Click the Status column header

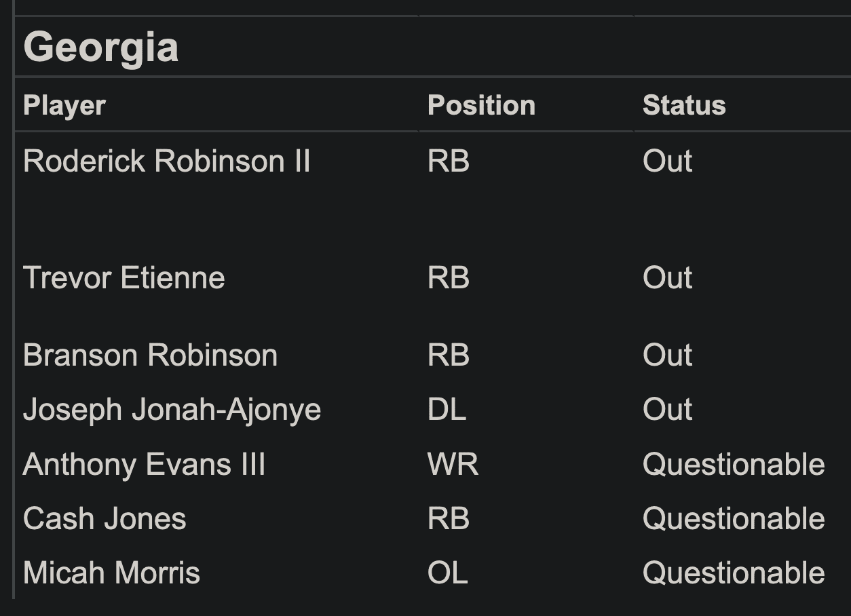tap(684, 106)
